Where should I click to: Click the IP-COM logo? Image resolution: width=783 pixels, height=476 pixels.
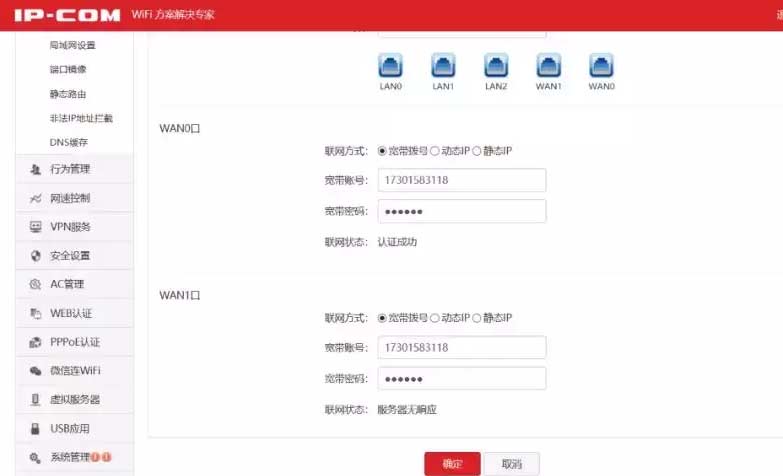[x=67, y=15]
